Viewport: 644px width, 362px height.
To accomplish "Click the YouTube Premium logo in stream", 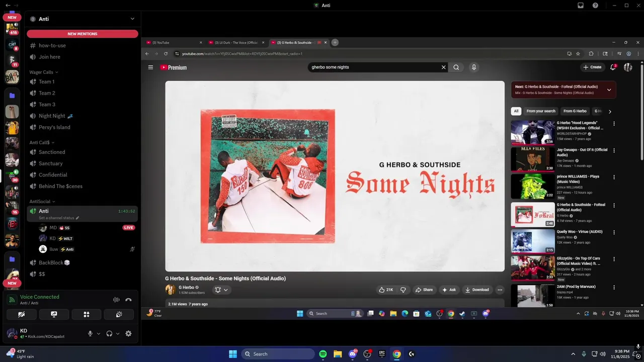I will coord(174,67).
